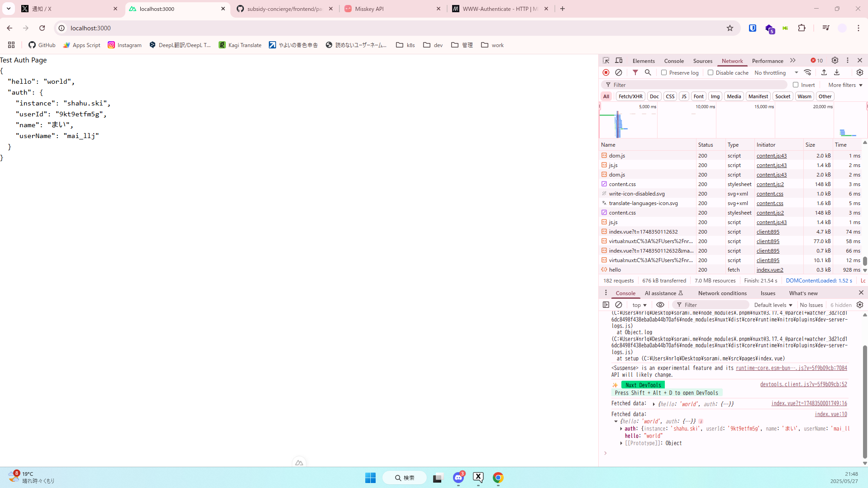Viewport: 868px width, 488px height.
Task: Open console top context dropdown
Action: tap(639, 305)
